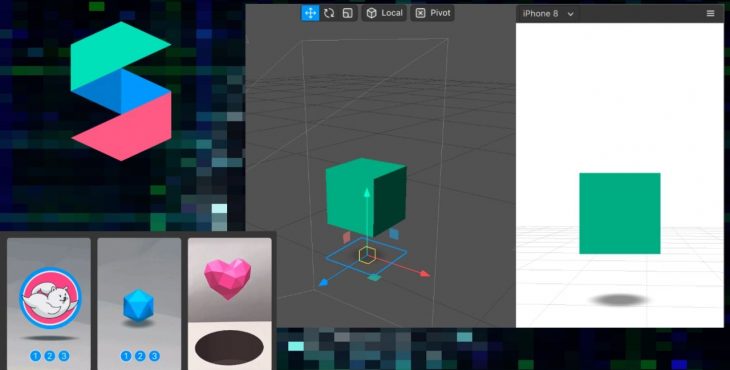
Task: Click the dark oval below the heart
Action: click(x=229, y=348)
